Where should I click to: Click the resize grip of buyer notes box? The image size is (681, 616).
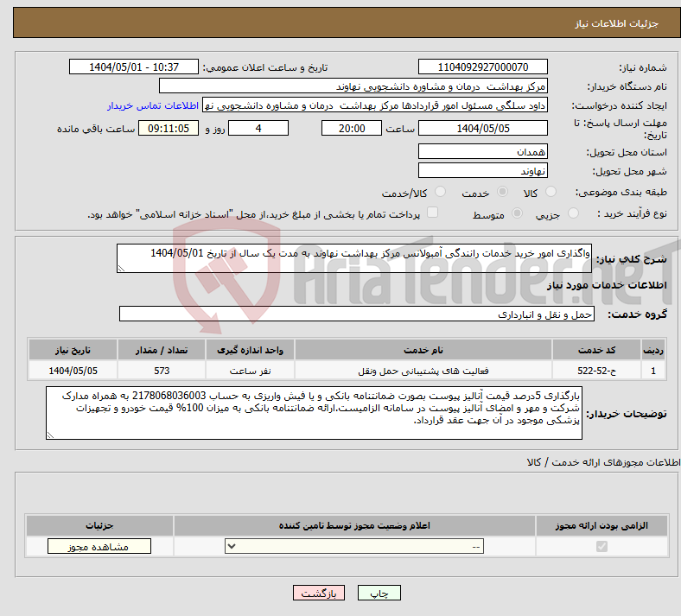point(50,435)
